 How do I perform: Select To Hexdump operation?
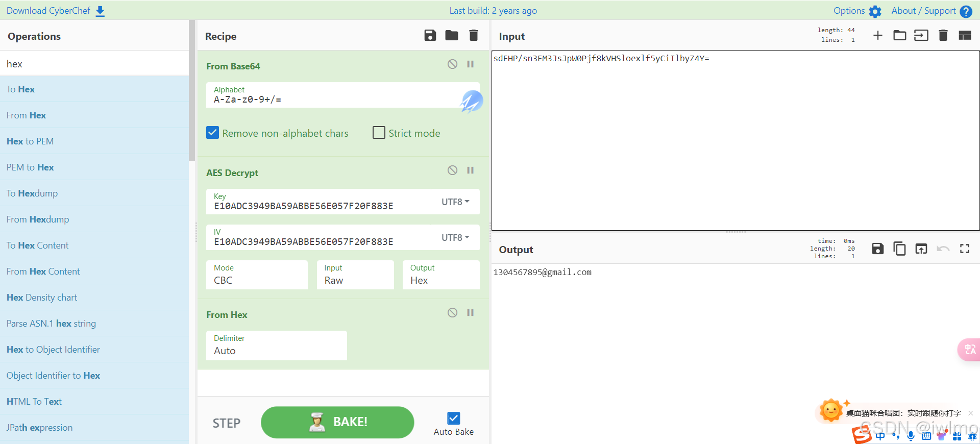click(94, 193)
